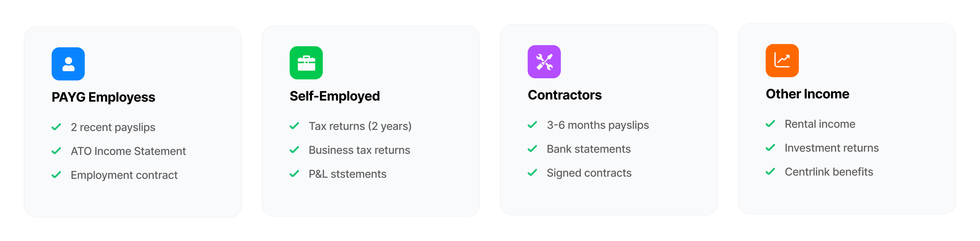
Task: Click the 3-6 months payslips item
Action: coord(598,125)
